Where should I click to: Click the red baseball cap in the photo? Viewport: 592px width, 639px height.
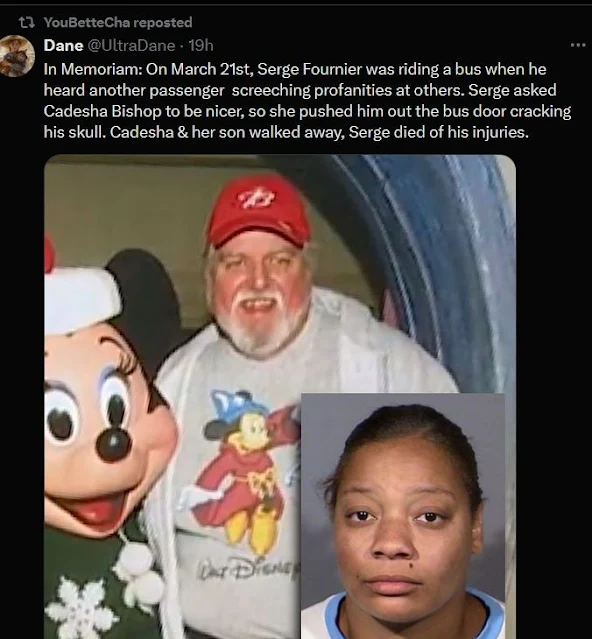click(x=259, y=211)
